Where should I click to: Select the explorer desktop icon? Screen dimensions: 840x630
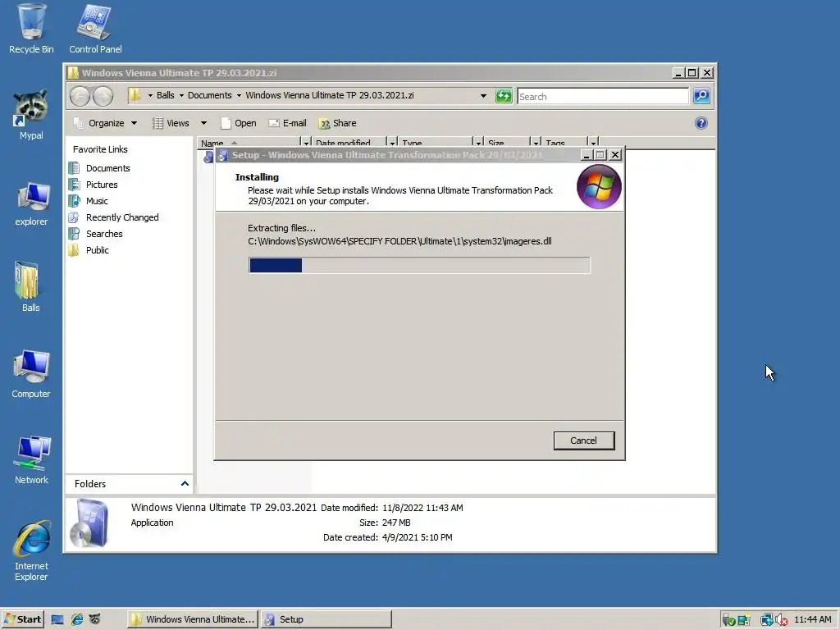click(31, 203)
